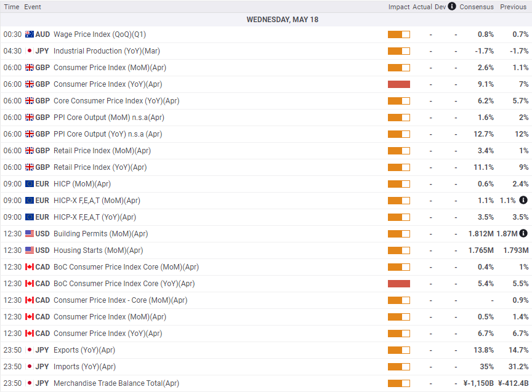Click the Impact column header
532x392 pixels.
(x=399, y=7)
